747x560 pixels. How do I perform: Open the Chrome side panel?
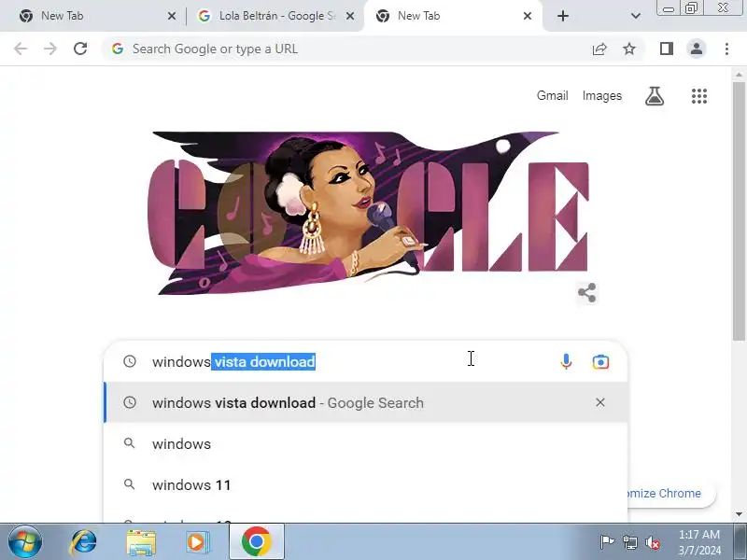pos(667,49)
